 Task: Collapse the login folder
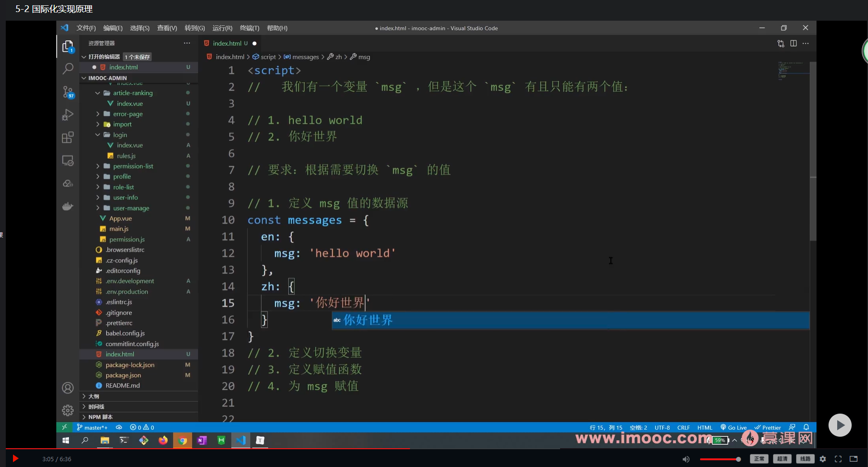(98, 135)
